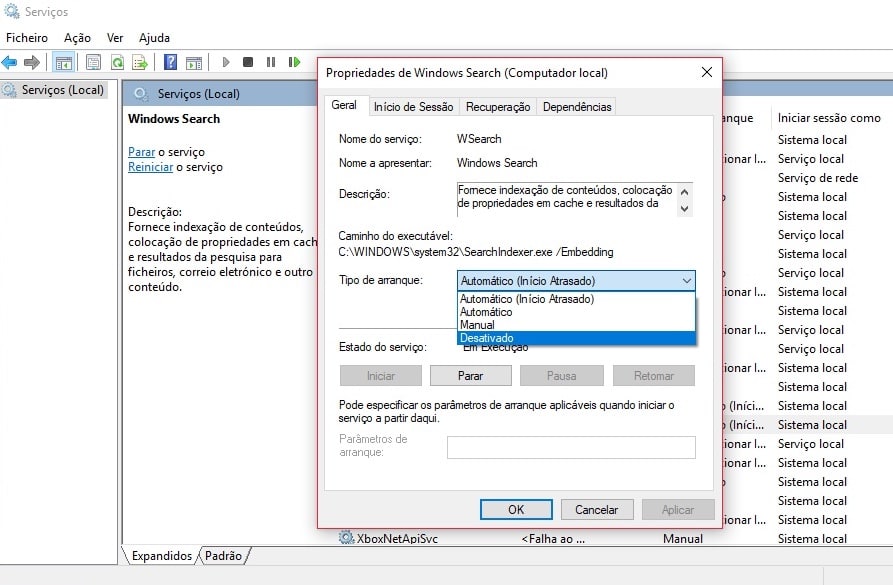Choose Manual startup type option

tap(576, 325)
